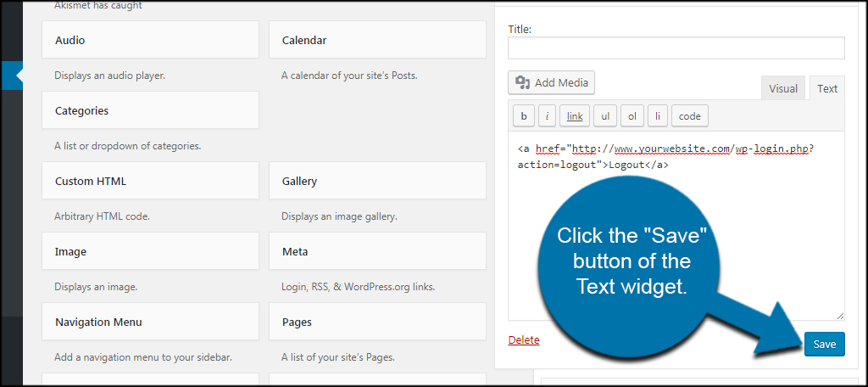
Task: Click the textarea resize handle corner
Action: point(840,316)
